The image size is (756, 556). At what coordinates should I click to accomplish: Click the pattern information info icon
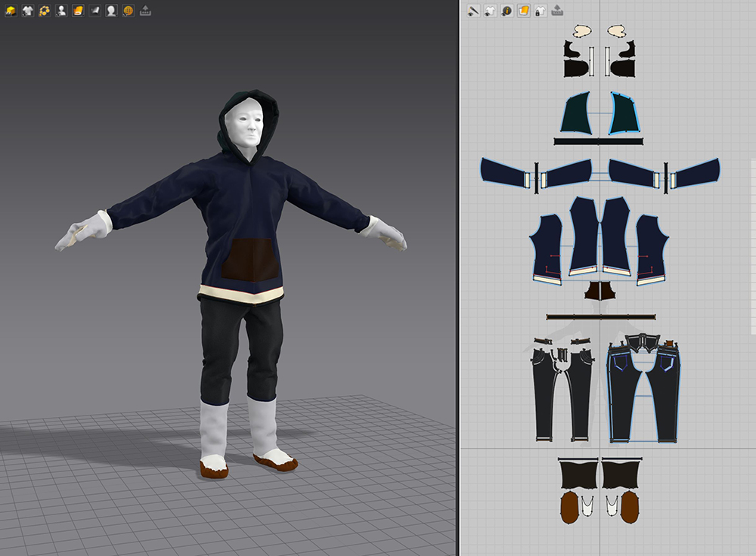point(507,11)
